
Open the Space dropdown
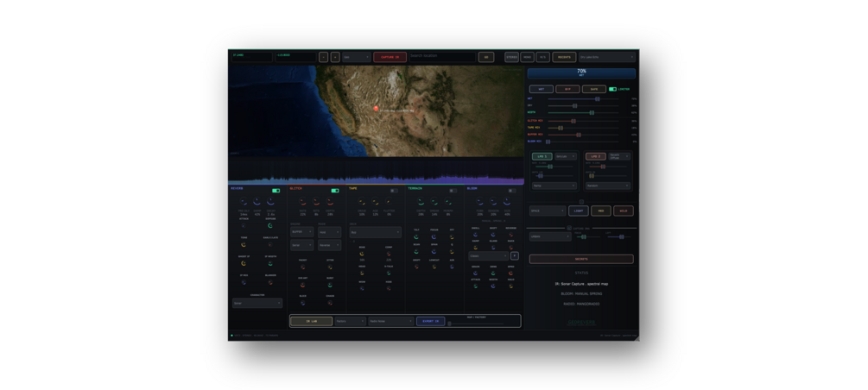point(548,211)
